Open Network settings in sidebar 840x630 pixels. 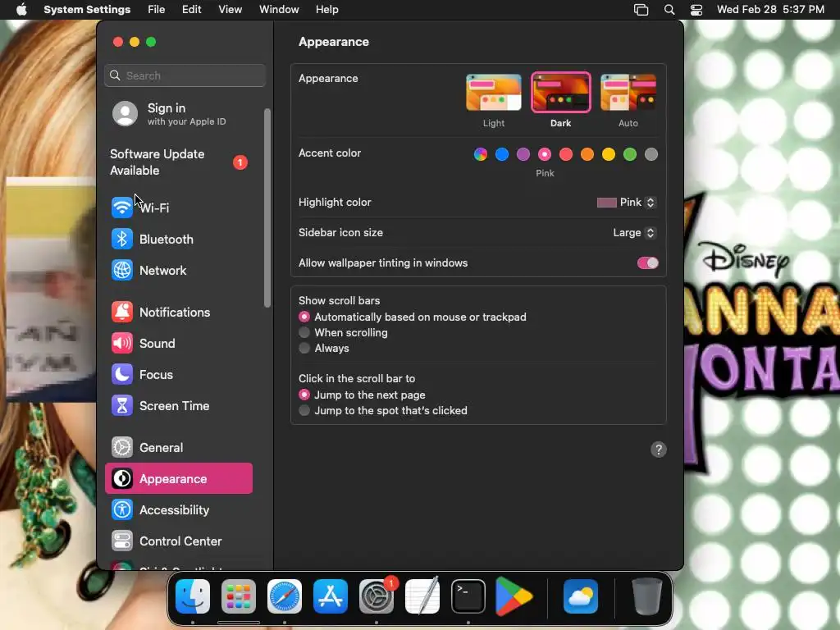(x=178, y=270)
